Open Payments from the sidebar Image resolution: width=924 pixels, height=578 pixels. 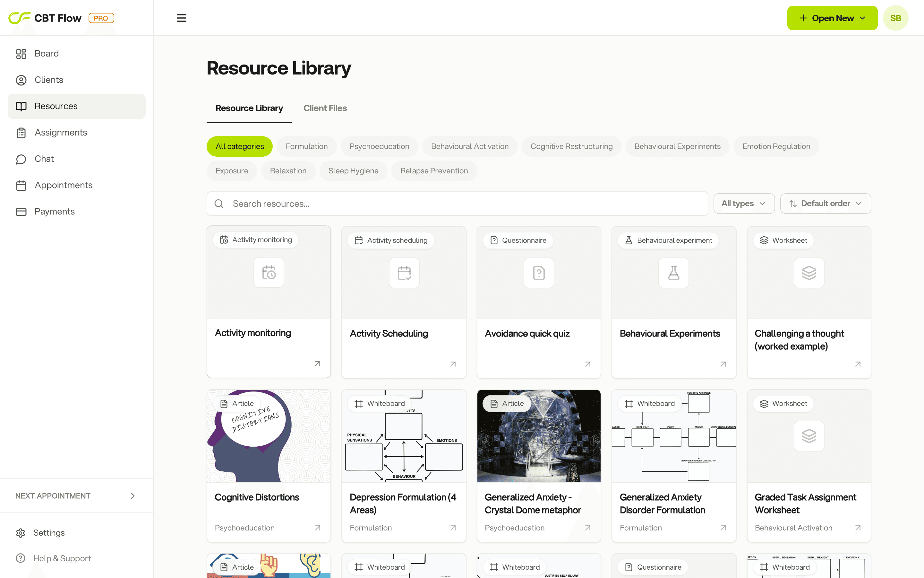(76, 212)
